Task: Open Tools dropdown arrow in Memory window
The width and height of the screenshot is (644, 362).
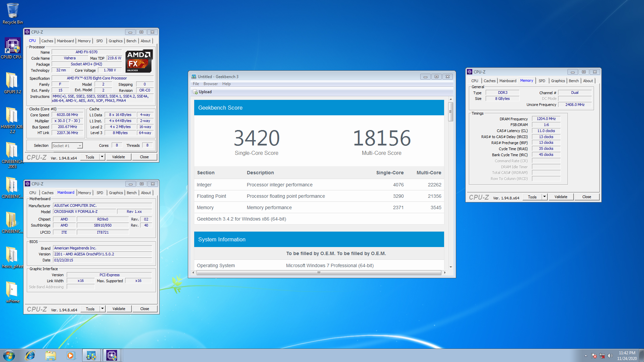Action: coord(545,197)
